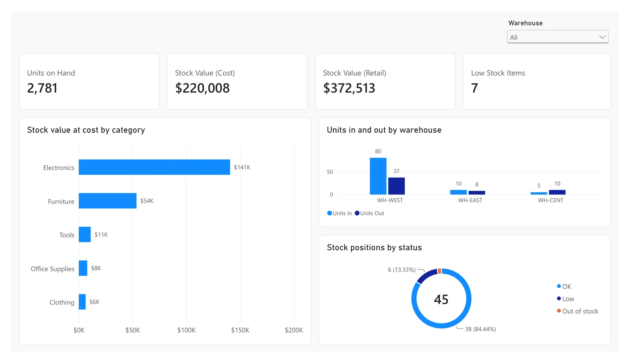Click the WH-CENT axis label

(x=550, y=200)
